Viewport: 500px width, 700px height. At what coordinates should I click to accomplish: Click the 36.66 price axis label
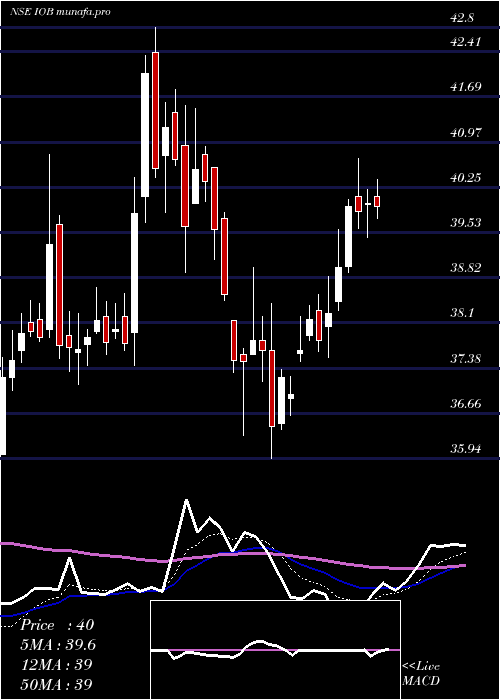466,404
